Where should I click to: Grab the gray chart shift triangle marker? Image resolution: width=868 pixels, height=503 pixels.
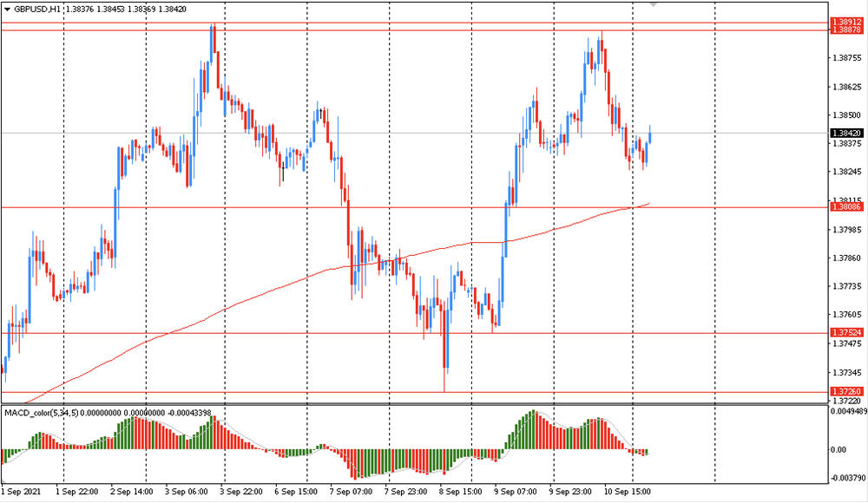point(654,3)
